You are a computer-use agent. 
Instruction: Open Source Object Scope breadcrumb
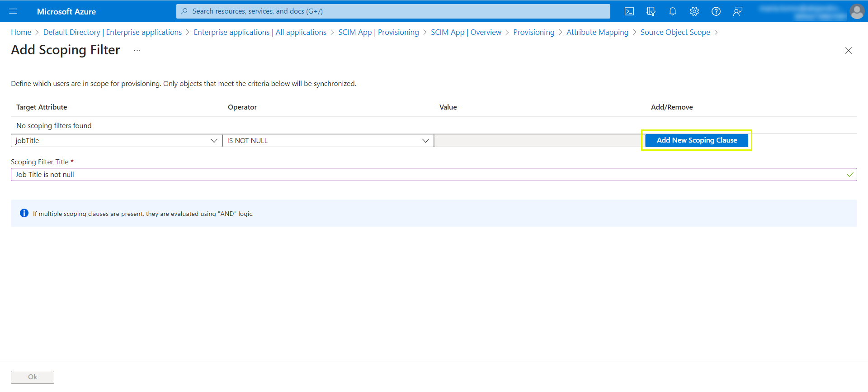tap(675, 32)
